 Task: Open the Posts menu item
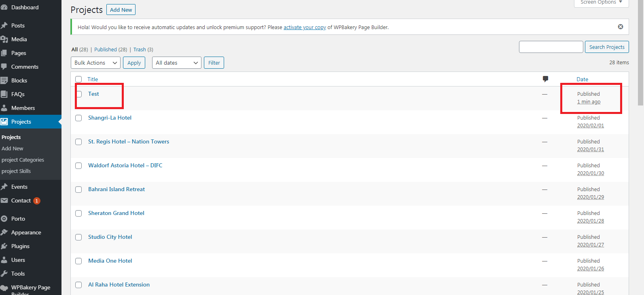pos(31,25)
